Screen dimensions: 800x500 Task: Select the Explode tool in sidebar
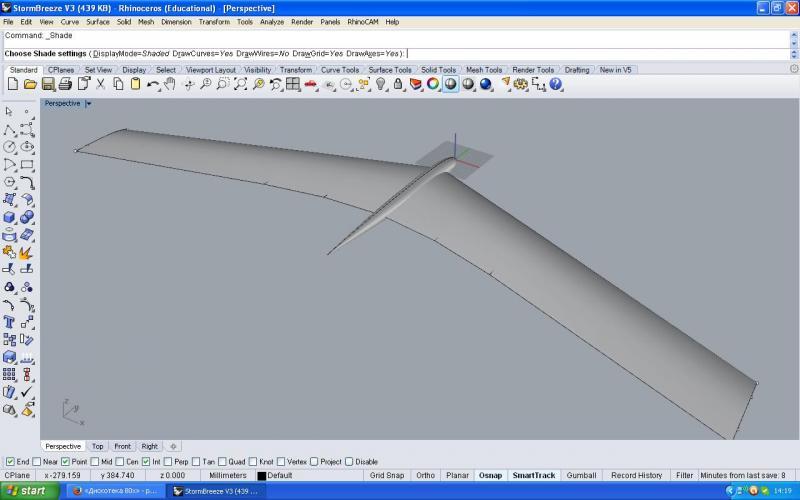coord(26,253)
